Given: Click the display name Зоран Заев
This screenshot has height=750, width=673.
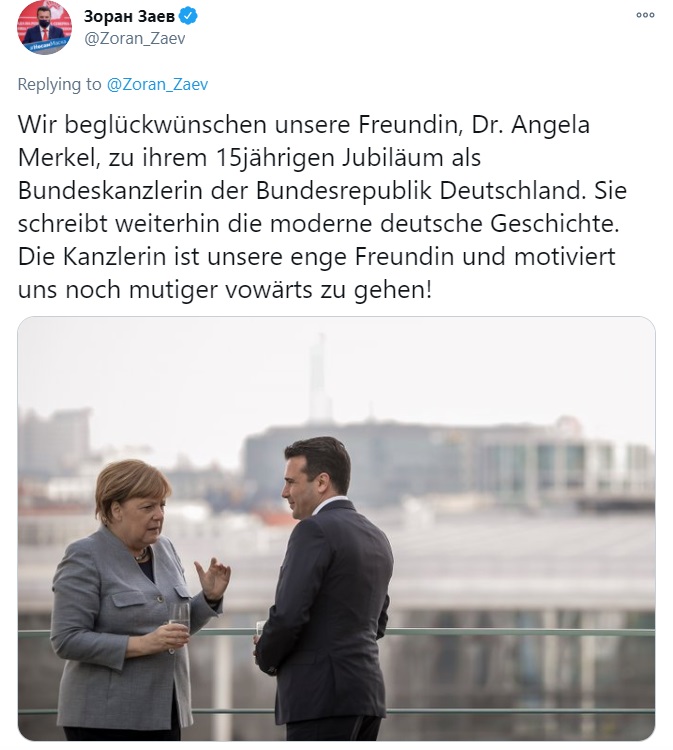Looking at the screenshot, I should click(x=129, y=16).
